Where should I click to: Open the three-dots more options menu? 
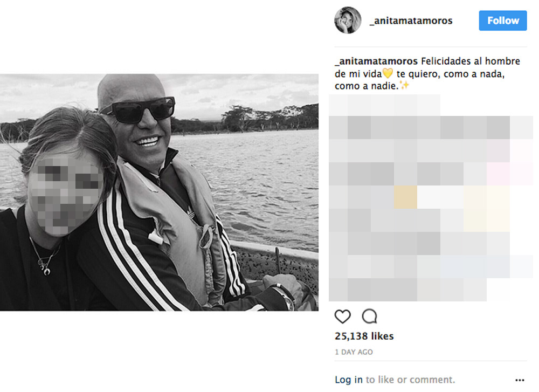click(x=520, y=380)
